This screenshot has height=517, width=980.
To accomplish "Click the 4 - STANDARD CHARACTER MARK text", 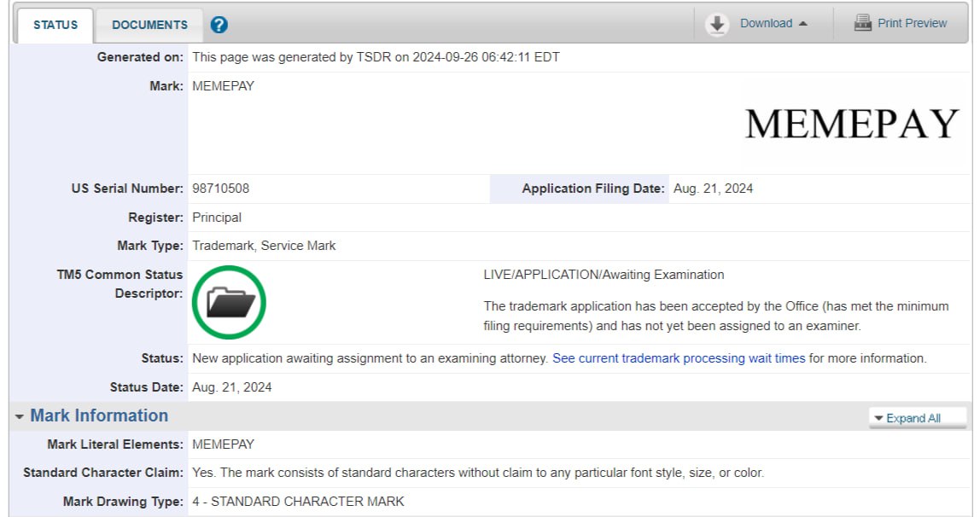I will pos(298,502).
